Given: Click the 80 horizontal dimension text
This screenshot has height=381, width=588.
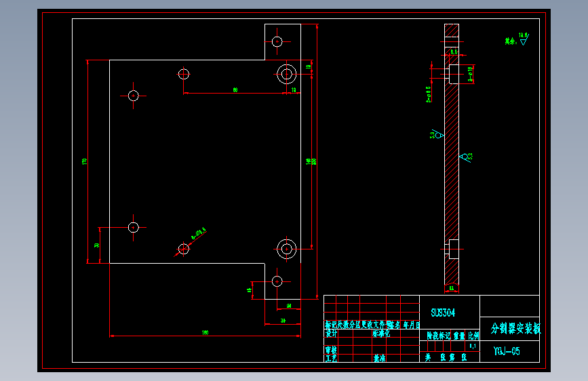Looking at the screenshot, I should pos(235,89).
